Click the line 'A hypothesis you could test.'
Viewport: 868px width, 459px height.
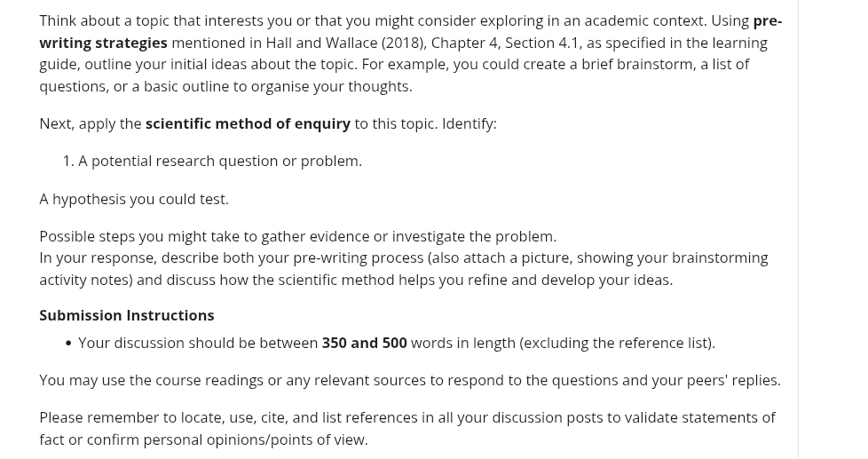click(134, 199)
